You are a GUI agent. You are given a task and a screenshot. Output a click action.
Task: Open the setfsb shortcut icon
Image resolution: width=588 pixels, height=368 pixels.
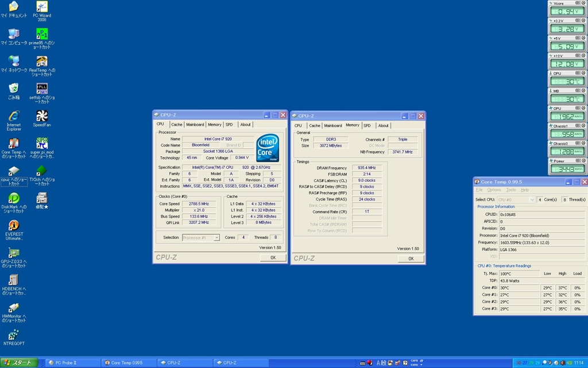[x=42, y=88]
